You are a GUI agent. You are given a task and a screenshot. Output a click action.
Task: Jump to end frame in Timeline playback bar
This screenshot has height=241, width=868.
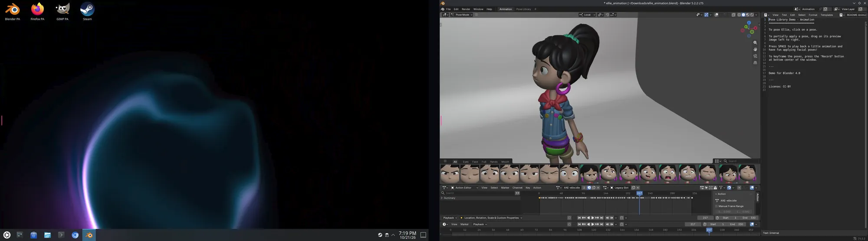(x=602, y=224)
